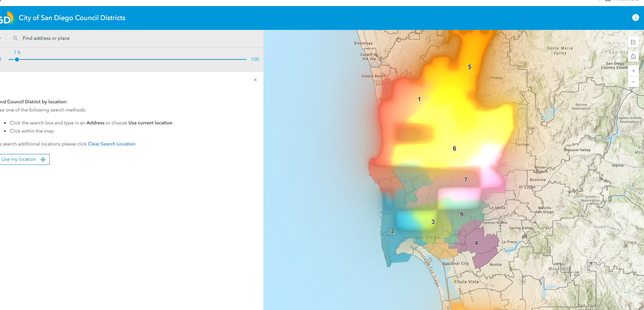The image size is (644, 310).
Task: Open the search source dropdown arrow
Action: point(1,38)
